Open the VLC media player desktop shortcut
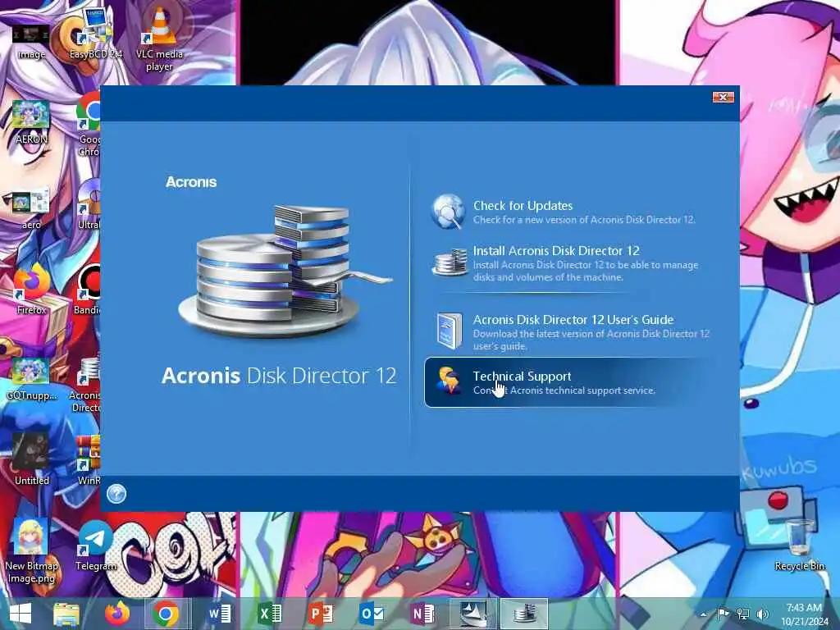Viewport: 840px width, 630px height. pos(160,38)
